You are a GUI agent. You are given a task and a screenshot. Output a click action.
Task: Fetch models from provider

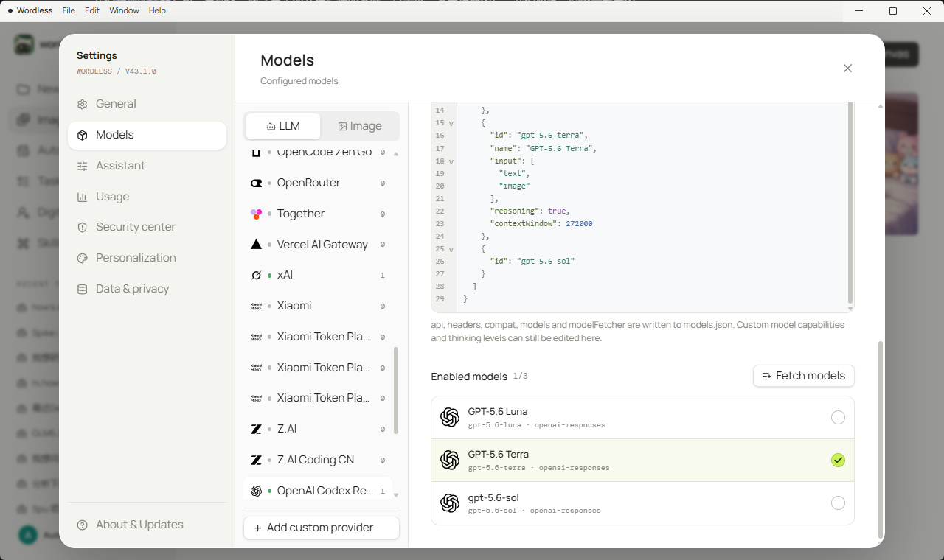[804, 376]
